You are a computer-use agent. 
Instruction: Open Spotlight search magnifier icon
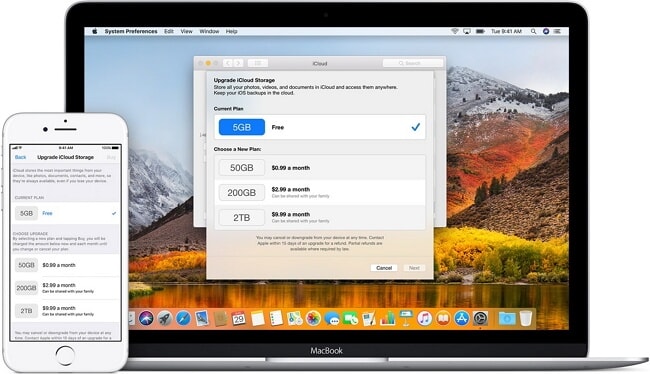[534, 31]
